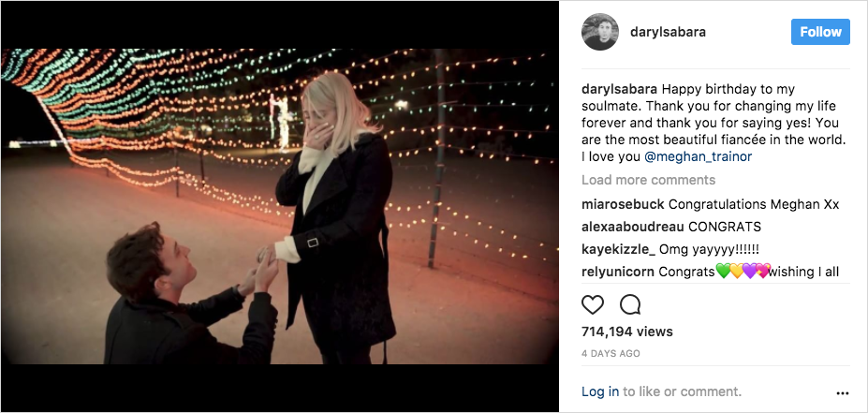Visit kayekizzle_ commenter profile
This screenshot has height=413, width=868.
(x=618, y=250)
